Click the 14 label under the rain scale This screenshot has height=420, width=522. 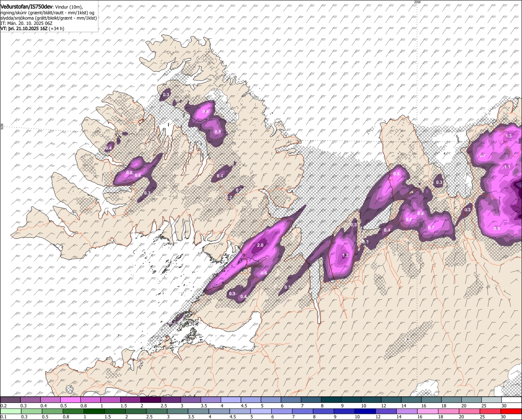pos(399,417)
